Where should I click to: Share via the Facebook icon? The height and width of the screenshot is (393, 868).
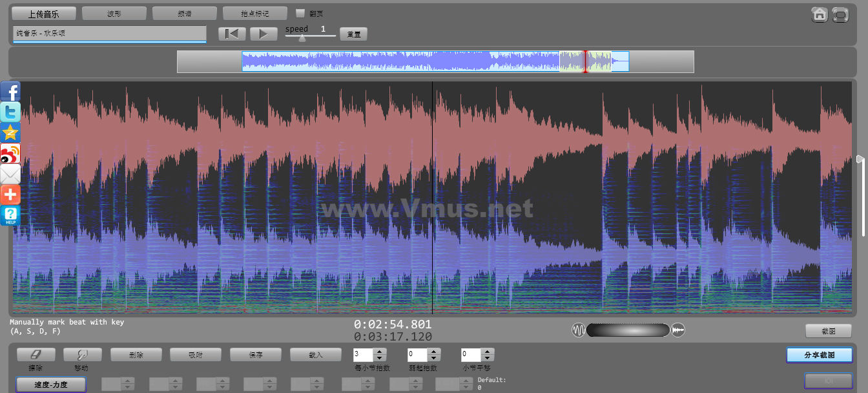click(x=10, y=91)
